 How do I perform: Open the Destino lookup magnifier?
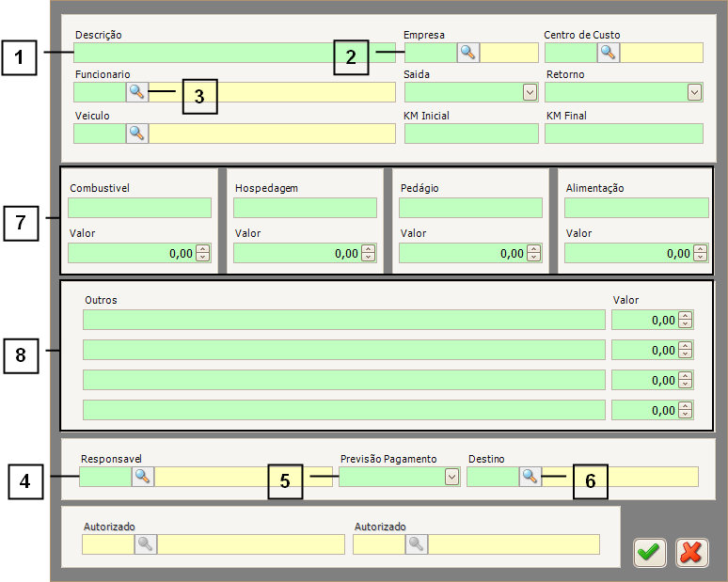pyautogui.click(x=530, y=477)
